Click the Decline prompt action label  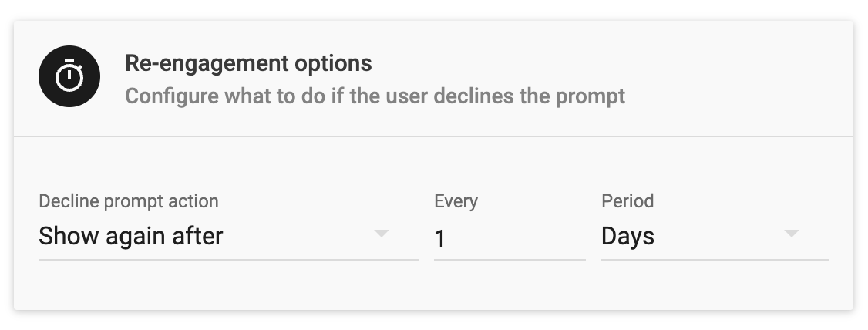[x=129, y=201]
